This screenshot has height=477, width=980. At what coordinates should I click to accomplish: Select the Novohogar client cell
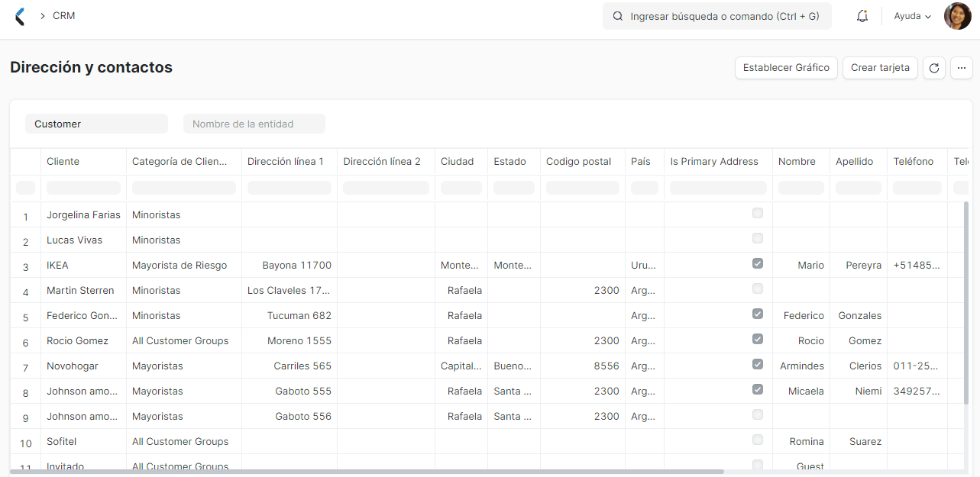pos(83,366)
